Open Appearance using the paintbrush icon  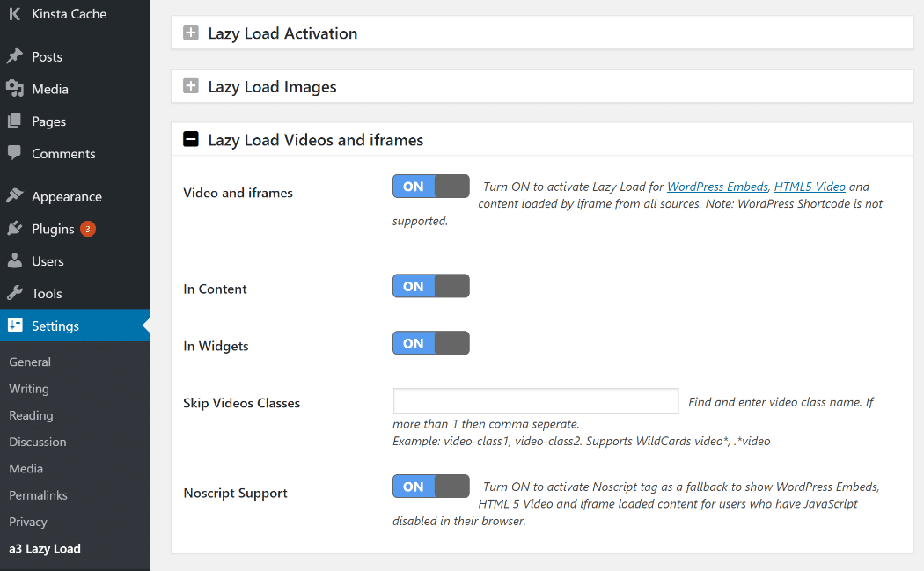pos(17,195)
